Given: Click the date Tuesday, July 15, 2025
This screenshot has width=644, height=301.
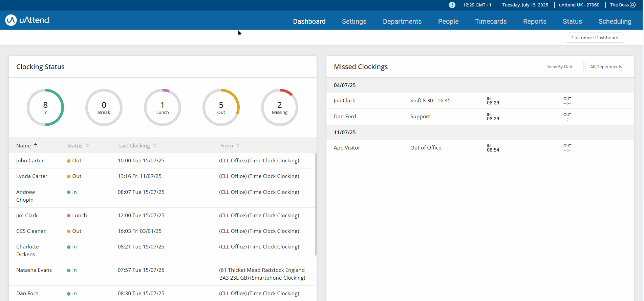Looking at the screenshot, I should point(525,5).
